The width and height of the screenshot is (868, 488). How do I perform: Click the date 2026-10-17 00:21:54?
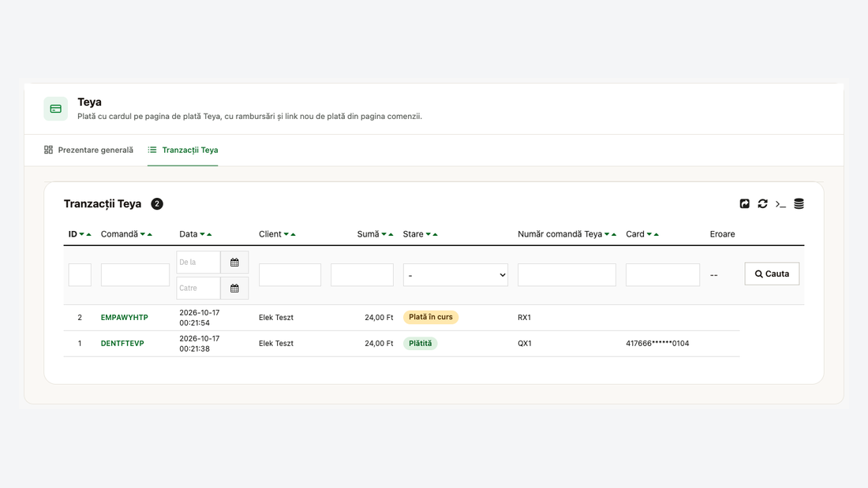pyautogui.click(x=200, y=318)
